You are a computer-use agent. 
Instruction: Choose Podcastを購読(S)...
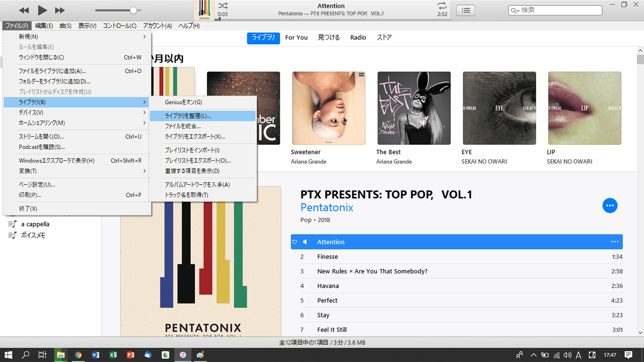click(x=77, y=147)
